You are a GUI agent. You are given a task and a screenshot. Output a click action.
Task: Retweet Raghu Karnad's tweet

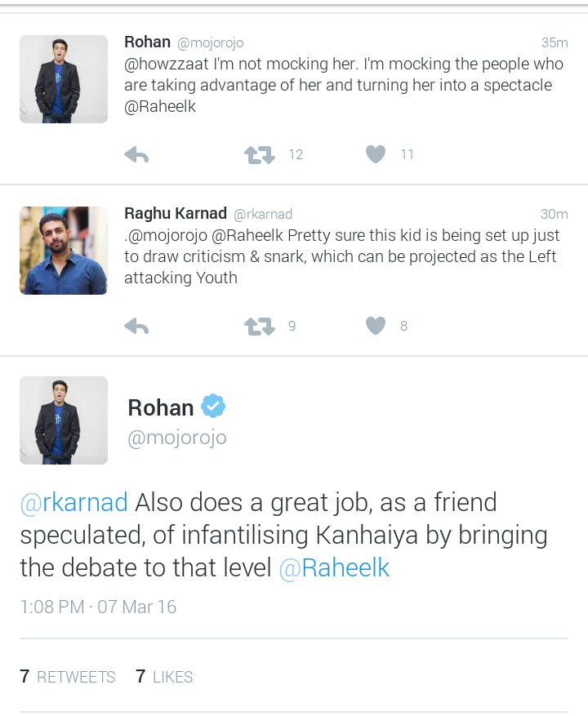pos(260,327)
